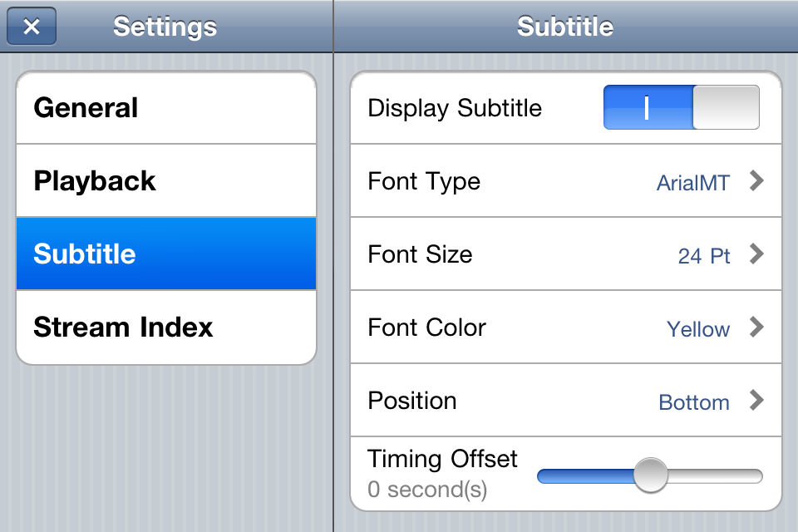Select the Subtitle settings section

[166, 254]
